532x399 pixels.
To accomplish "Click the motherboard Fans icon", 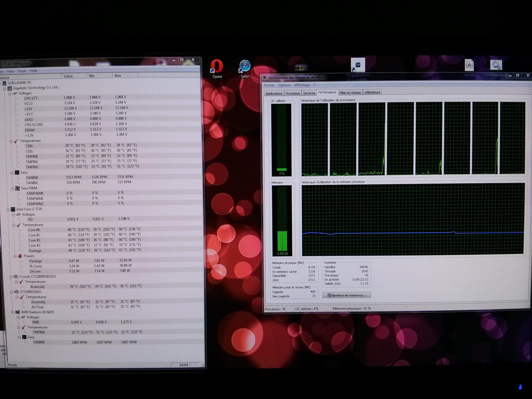I will click(x=17, y=172).
